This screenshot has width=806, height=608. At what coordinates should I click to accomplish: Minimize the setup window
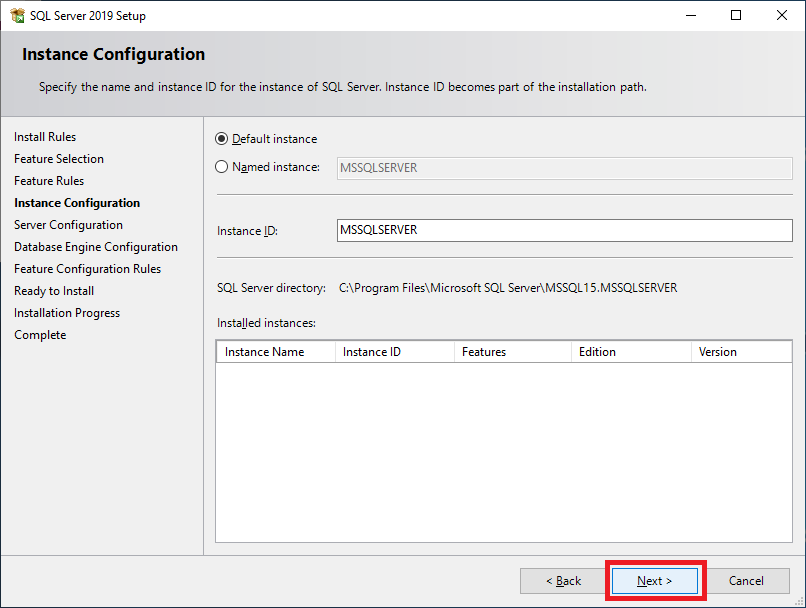coord(690,16)
